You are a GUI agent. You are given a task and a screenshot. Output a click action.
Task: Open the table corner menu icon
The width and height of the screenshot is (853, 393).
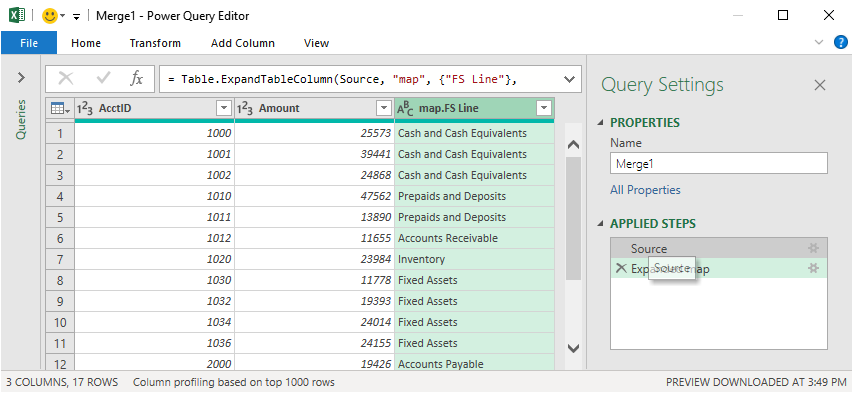(x=60, y=109)
